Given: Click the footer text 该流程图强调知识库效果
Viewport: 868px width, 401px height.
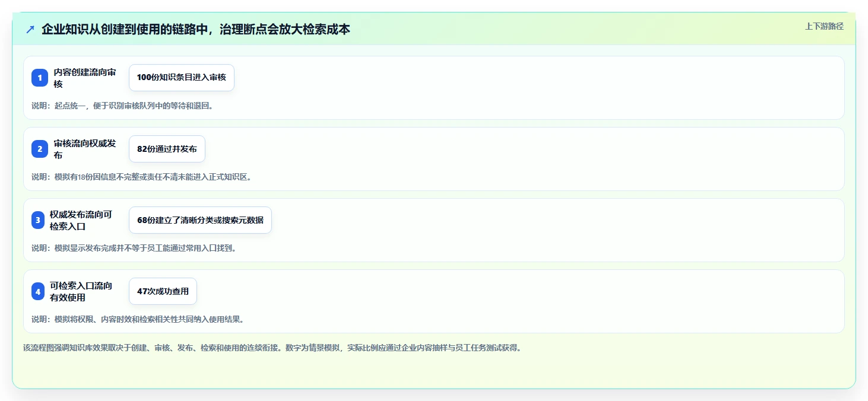Looking at the screenshot, I should pos(273,348).
